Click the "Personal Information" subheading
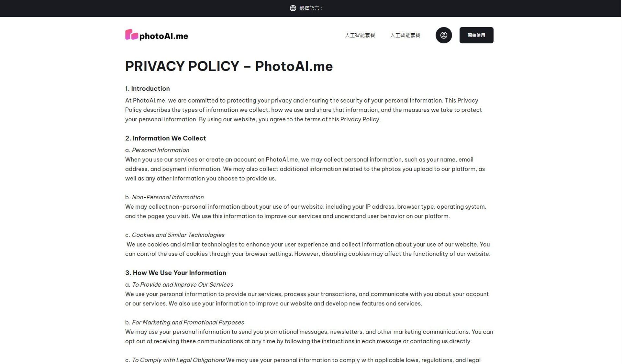Image resolution: width=622 pixels, height=364 pixels. tap(160, 150)
